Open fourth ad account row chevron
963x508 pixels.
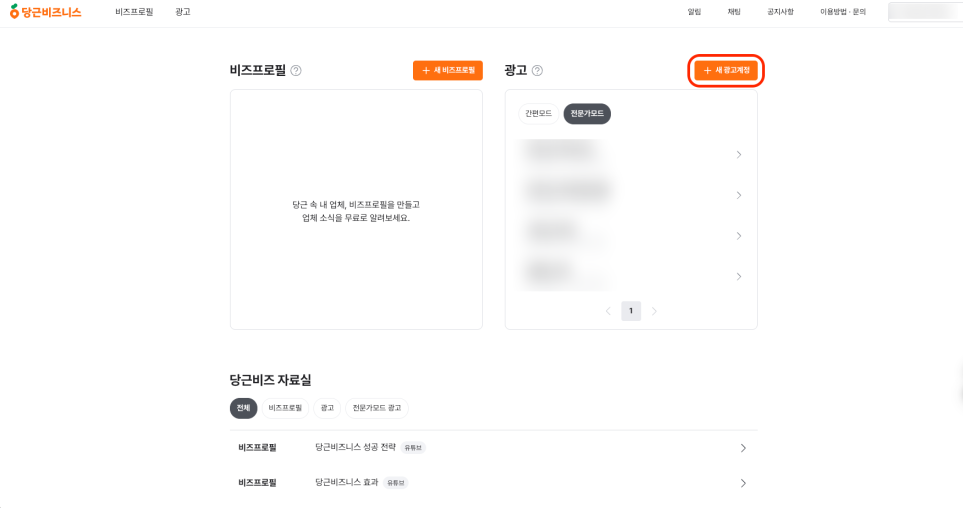tap(739, 276)
